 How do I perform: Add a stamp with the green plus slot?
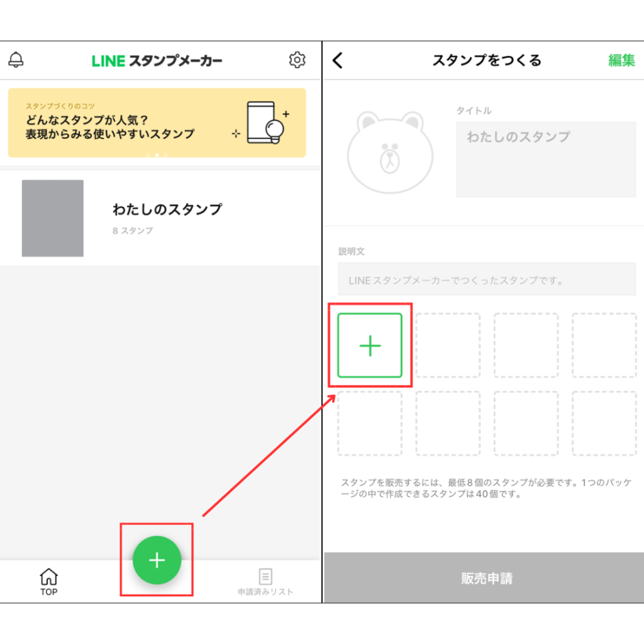point(370,345)
